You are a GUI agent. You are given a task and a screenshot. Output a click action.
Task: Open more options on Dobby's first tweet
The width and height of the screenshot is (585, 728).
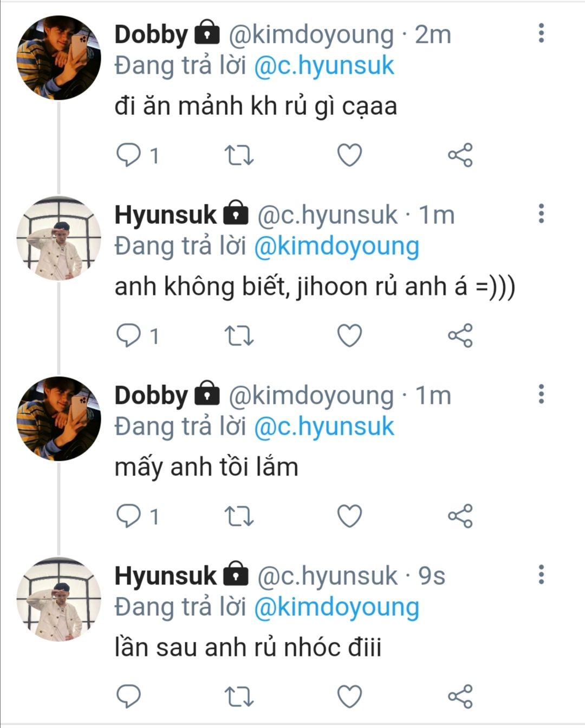[541, 34]
